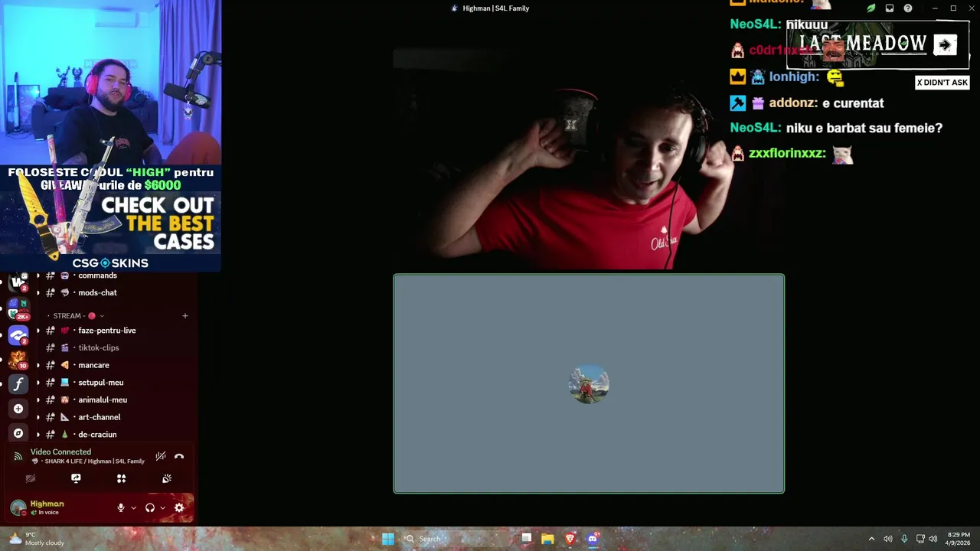
Task: Open the art-channel channel
Action: click(x=99, y=417)
